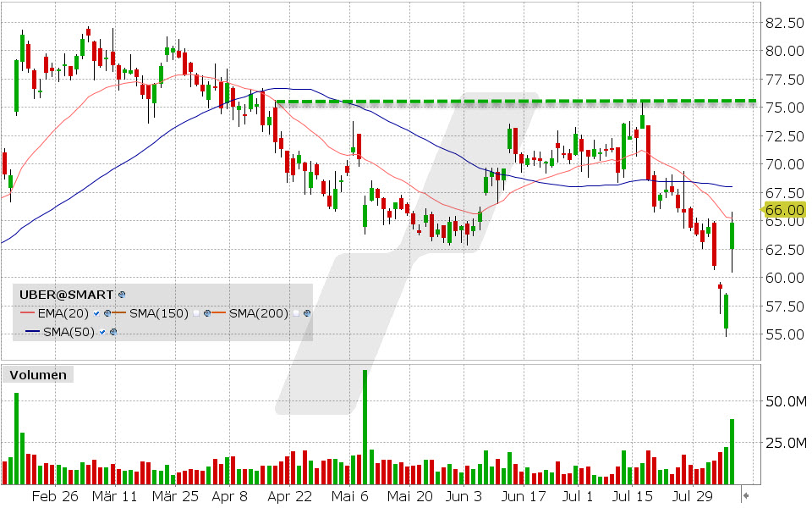The width and height of the screenshot is (812, 508).
Task: Click the scroll arrow icon beside the time axis
Action: 746,496
